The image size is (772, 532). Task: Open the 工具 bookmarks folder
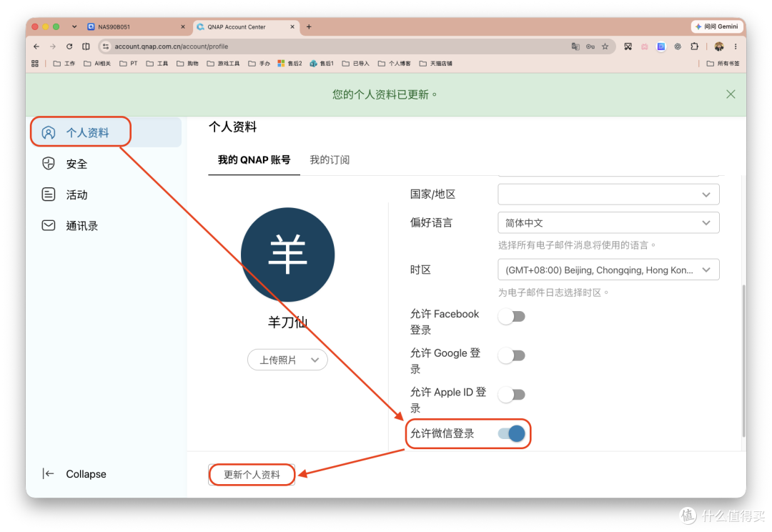click(157, 64)
